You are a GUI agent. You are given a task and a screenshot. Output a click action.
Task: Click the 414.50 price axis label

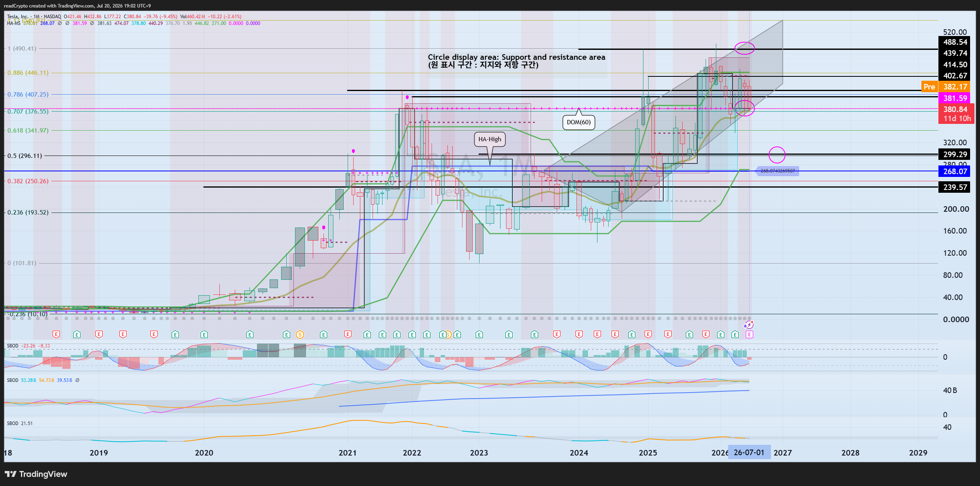(x=955, y=65)
